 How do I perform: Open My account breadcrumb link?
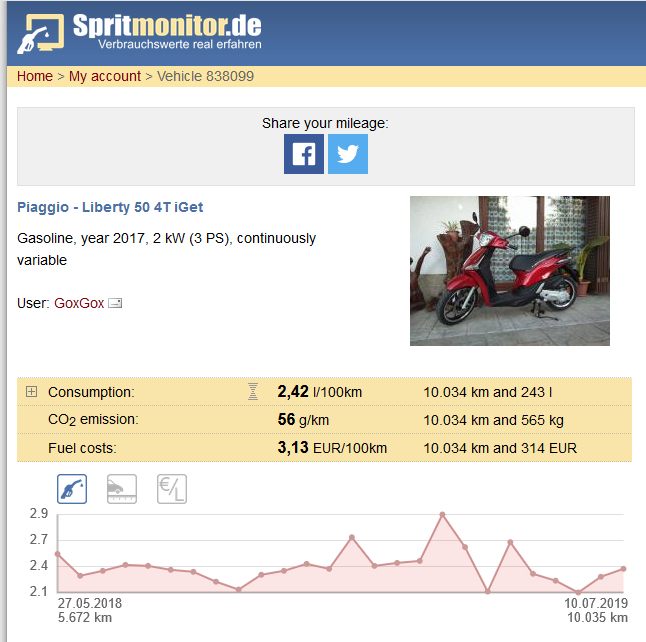tap(105, 76)
